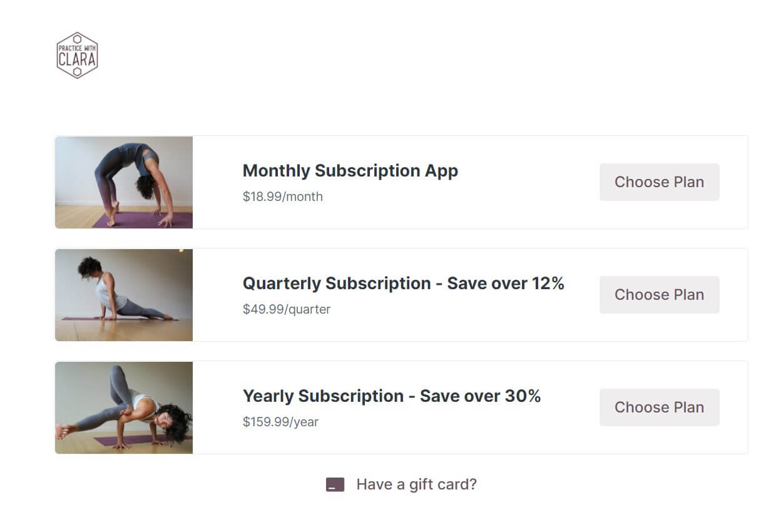Viewport: 781px width, 532px height.
Task: Click the upward-facing dog pose thumbnail
Action: pos(124,295)
